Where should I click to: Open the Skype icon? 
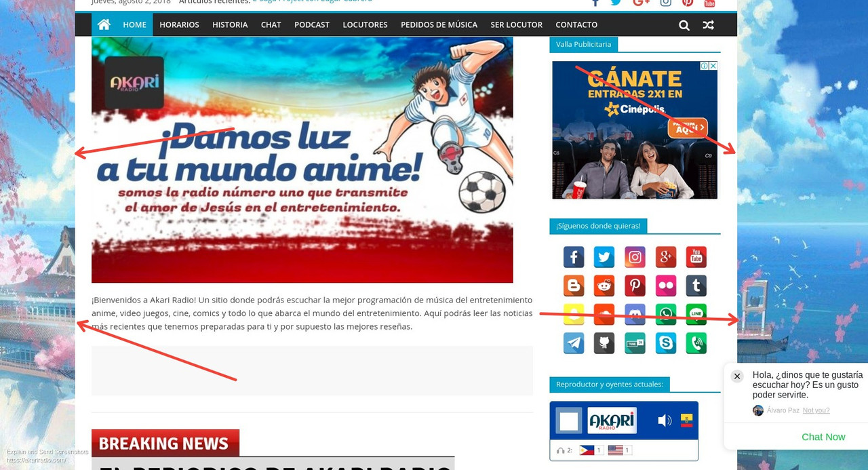click(x=666, y=343)
